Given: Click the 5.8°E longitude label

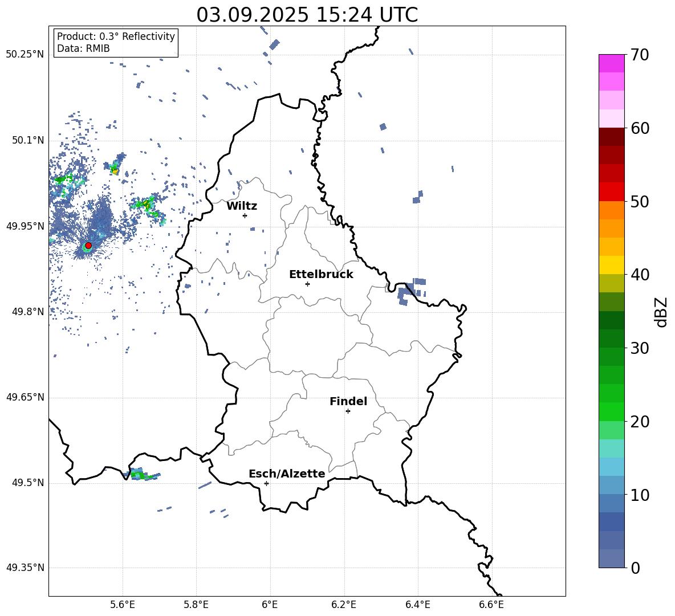Looking at the screenshot, I should point(196,605).
